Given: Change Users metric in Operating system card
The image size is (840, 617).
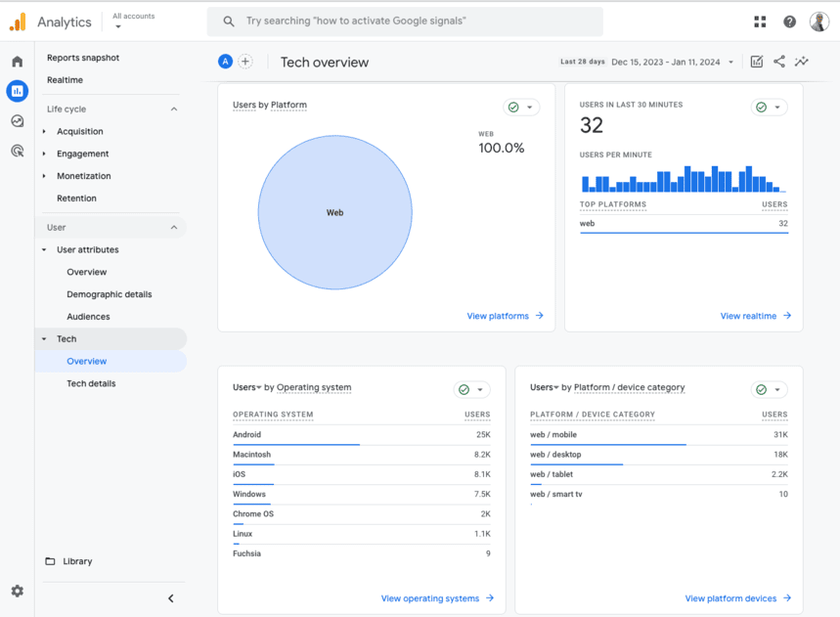Looking at the screenshot, I should coord(247,387).
